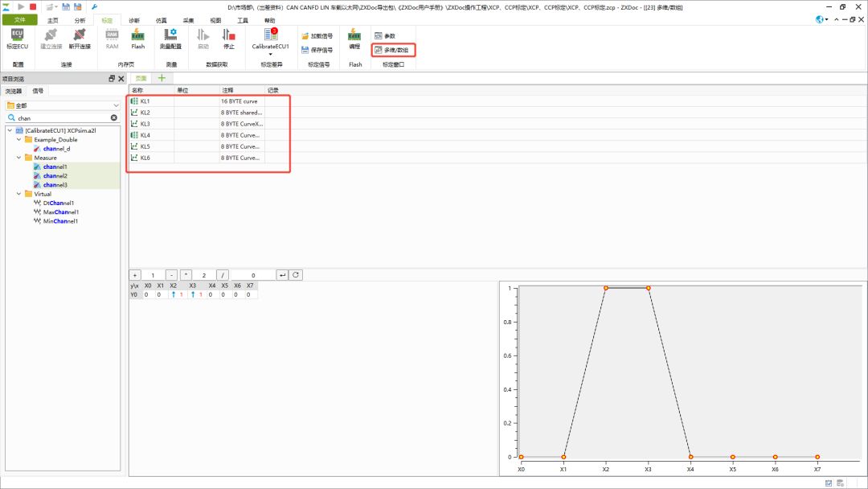Click the X2 data point on the curve
This screenshot has height=489, width=868.
pyautogui.click(x=606, y=288)
